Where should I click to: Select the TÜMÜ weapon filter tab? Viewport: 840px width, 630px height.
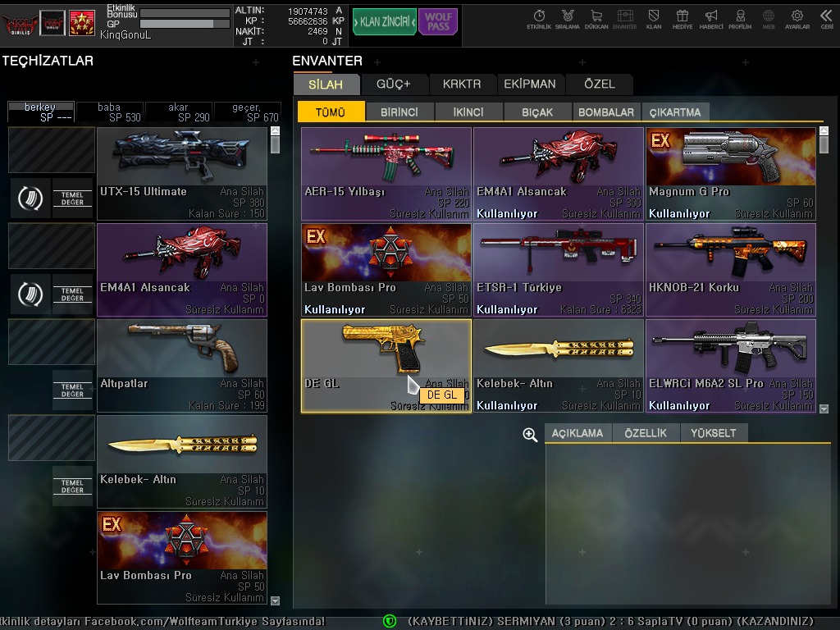[x=331, y=112]
